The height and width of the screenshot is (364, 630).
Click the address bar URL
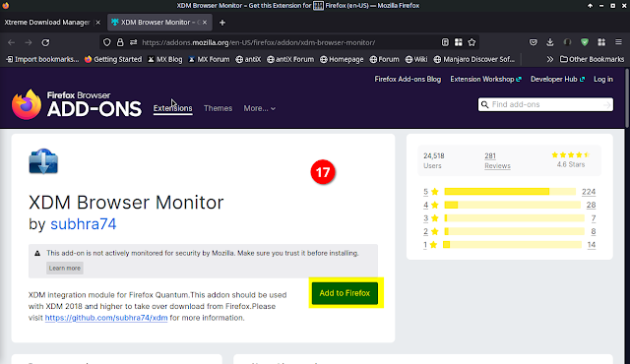[259, 42]
